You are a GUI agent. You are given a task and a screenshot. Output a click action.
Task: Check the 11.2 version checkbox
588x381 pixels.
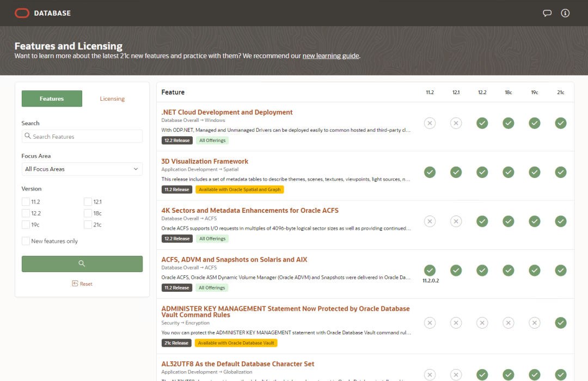click(26, 202)
